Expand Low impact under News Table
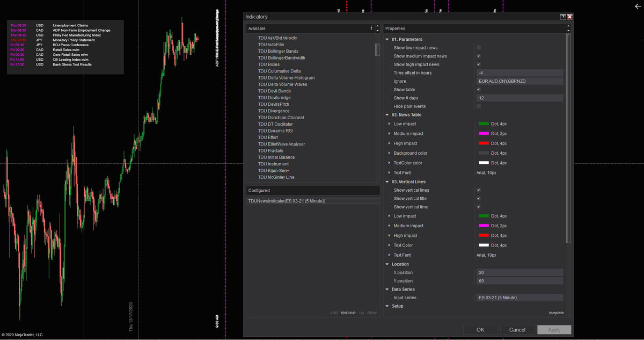The height and width of the screenshot is (340, 644). [390, 124]
